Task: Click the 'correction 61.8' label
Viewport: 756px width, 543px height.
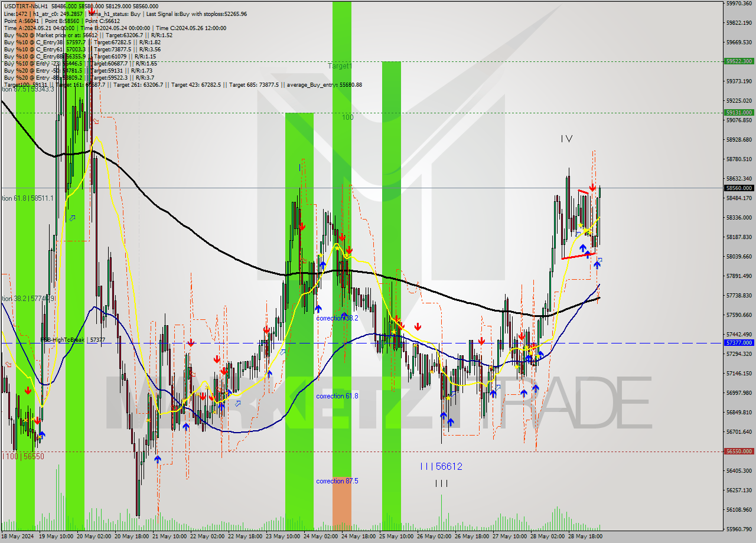Action: [337, 396]
